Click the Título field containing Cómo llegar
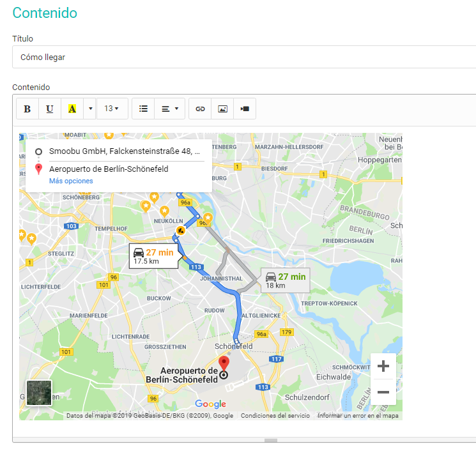The height and width of the screenshot is (458, 476). pos(244,57)
